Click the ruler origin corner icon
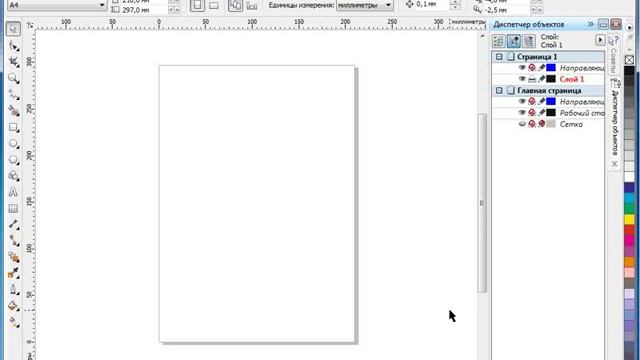This screenshot has height=360, width=640. pyautogui.click(x=30, y=25)
